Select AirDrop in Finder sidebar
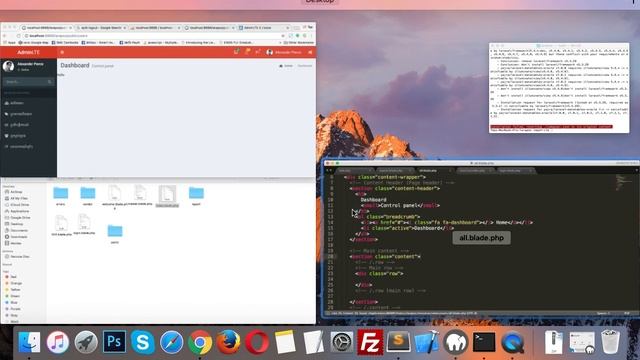 [13, 192]
